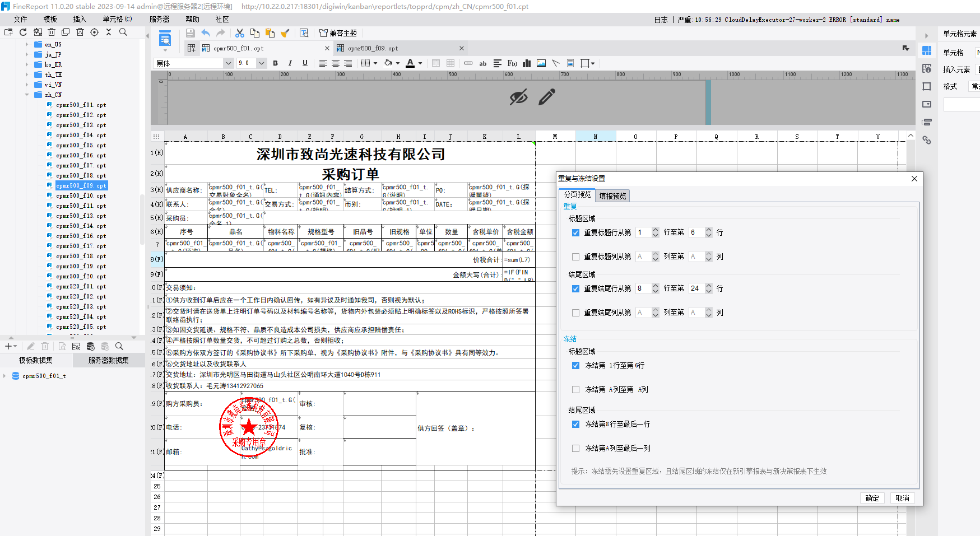Click the cut scissors icon

click(240, 33)
